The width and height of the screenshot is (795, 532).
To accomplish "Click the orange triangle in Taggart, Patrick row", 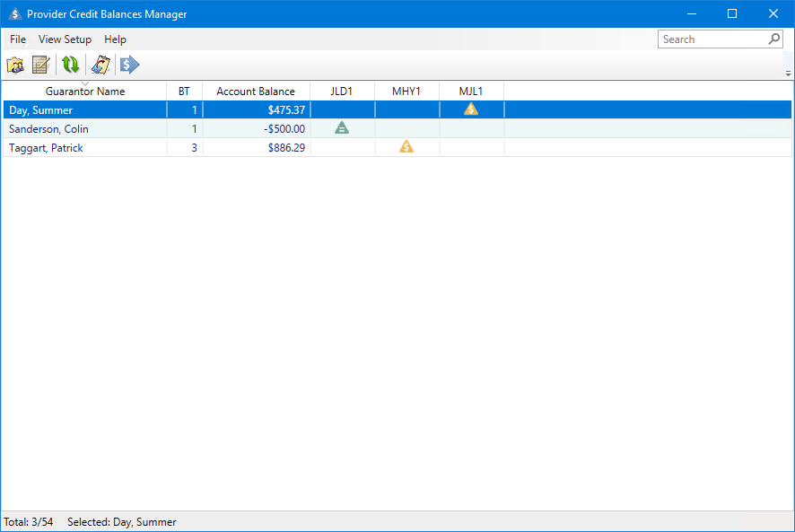I will tap(406, 147).
